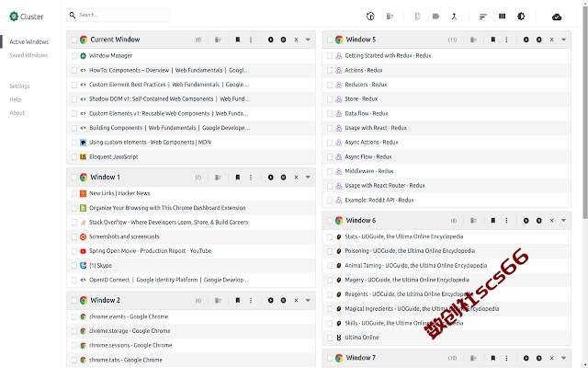Select the Window 6 header checkbox
Screen dimensions: 588x368
[x=330, y=221]
